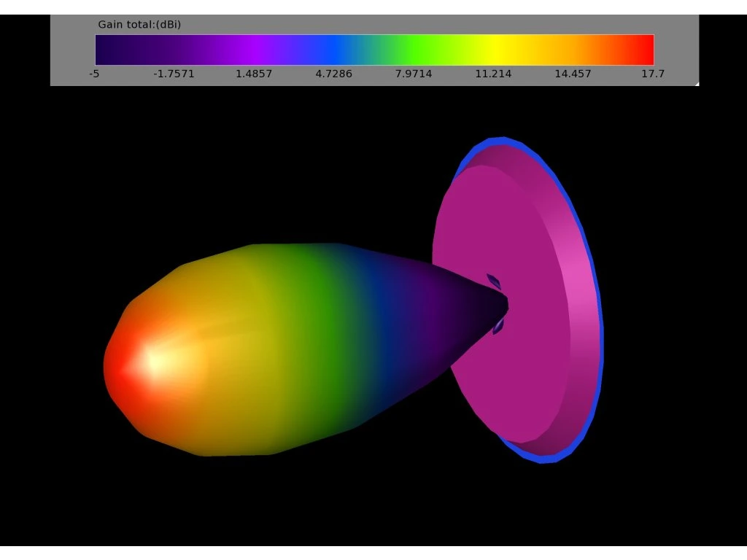The height and width of the screenshot is (560, 747).
Task: Click the 11.214 tick mark label
Action: [x=493, y=74]
